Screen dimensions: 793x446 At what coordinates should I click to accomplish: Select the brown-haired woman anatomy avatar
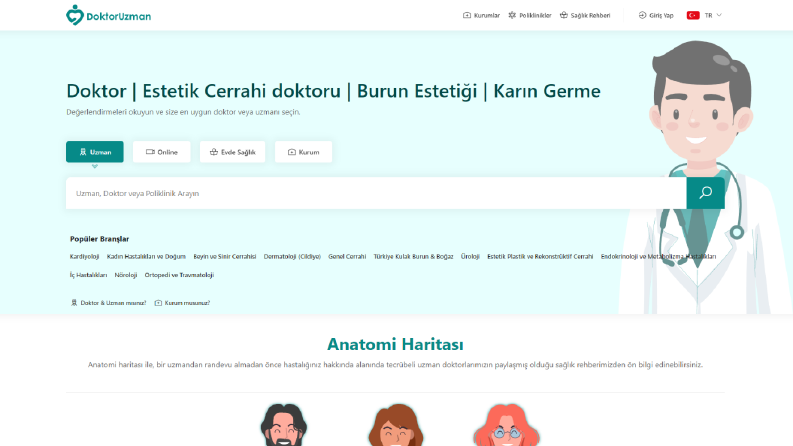tap(395, 425)
